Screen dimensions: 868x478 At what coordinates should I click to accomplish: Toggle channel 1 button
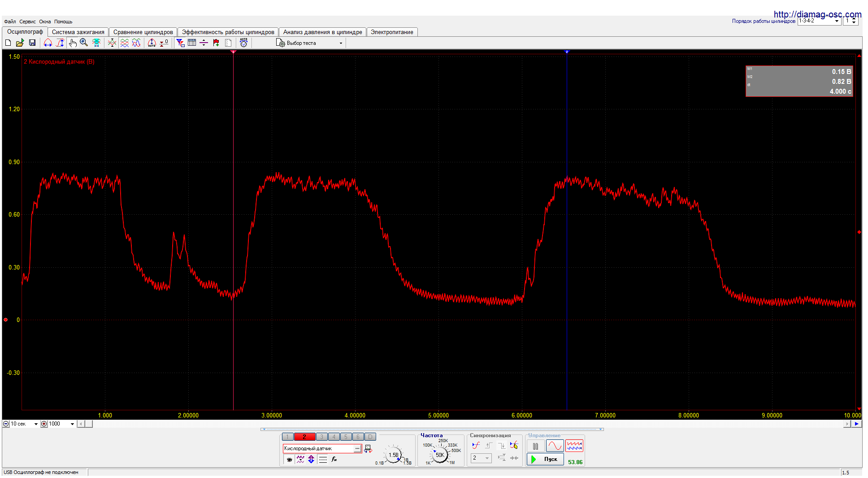[x=287, y=437]
